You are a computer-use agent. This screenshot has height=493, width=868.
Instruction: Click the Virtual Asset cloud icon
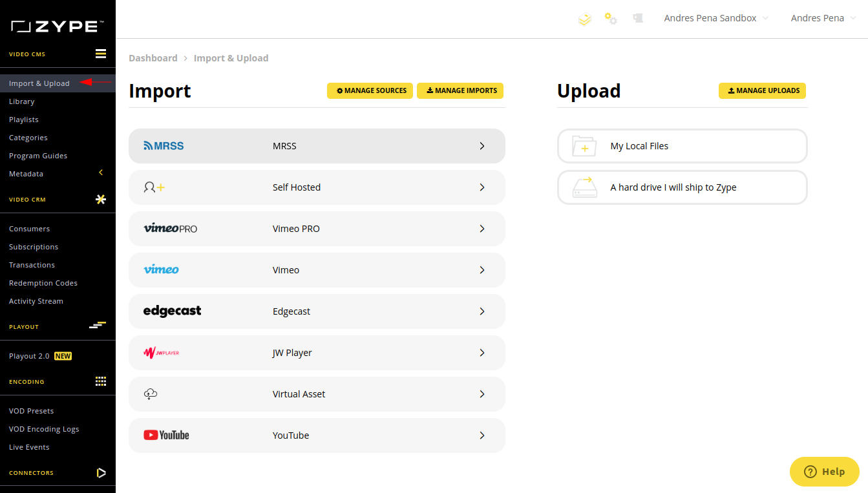[151, 394]
